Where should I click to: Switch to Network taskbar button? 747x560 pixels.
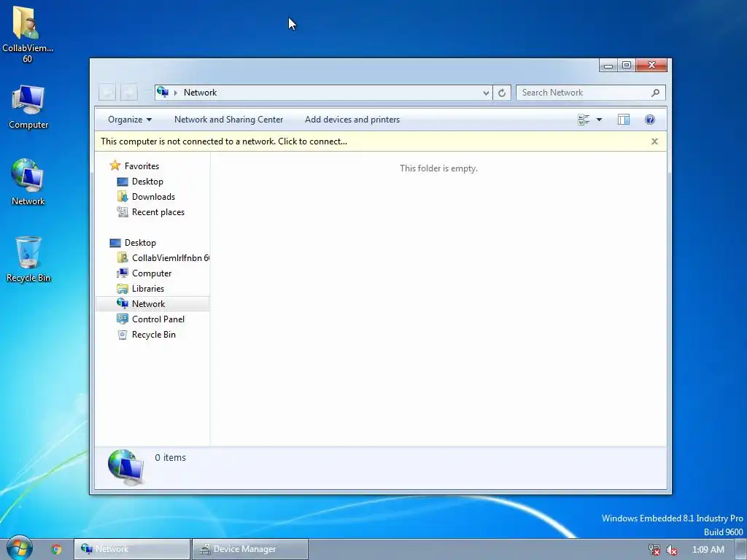(132, 549)
